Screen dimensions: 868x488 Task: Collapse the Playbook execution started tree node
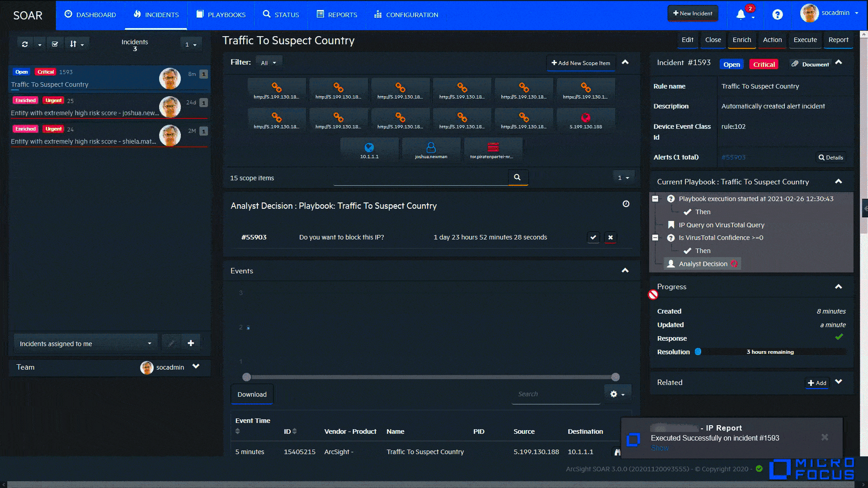coord(655,199)
